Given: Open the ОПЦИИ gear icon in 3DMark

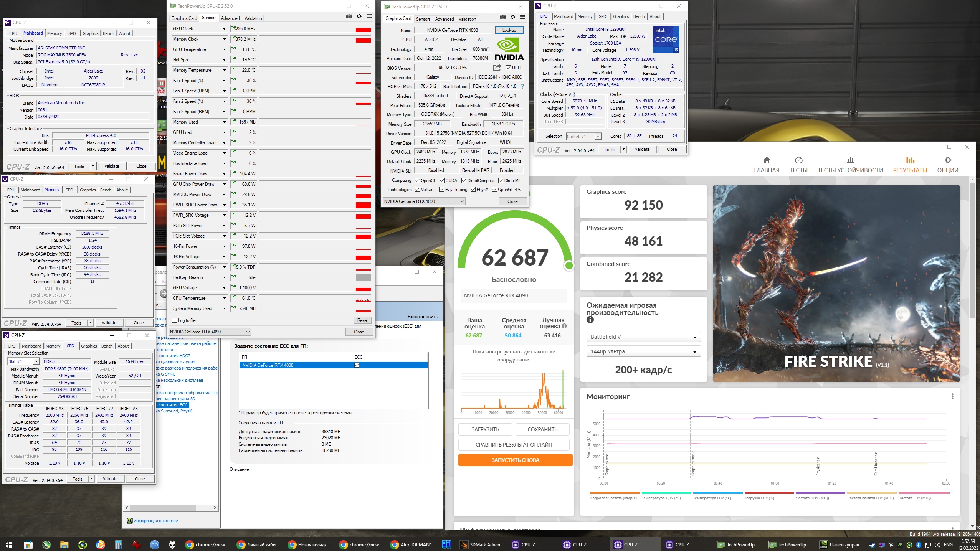Looking at the screenshot, I should 948,160.
